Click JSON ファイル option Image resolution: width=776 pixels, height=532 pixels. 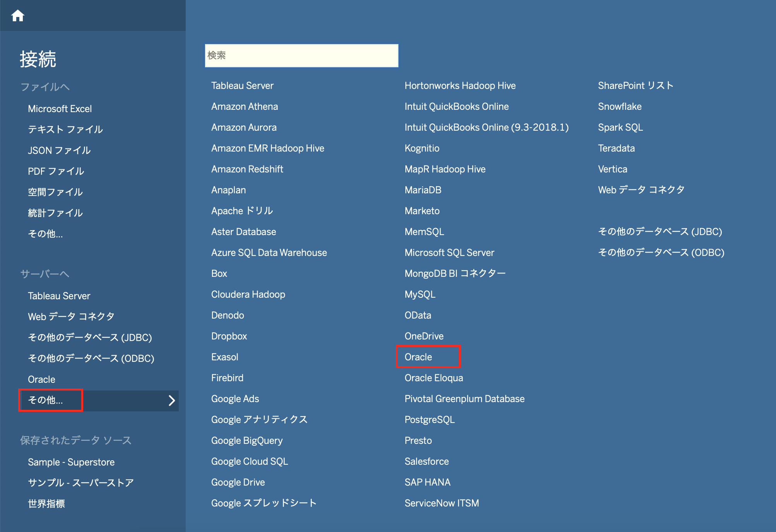point(59,150)
